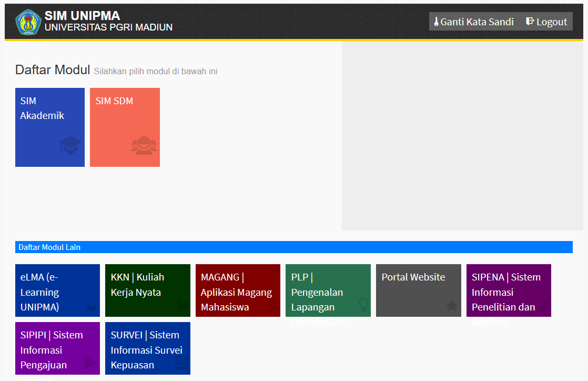
Task: Click the key icon for Ganti Kata Sandi
Action: pos(436,22)
